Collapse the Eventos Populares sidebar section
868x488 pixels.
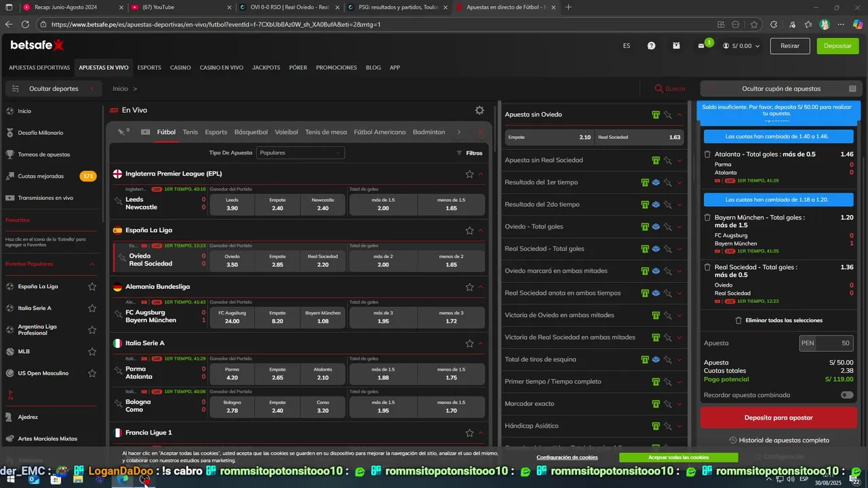(92, 264)
